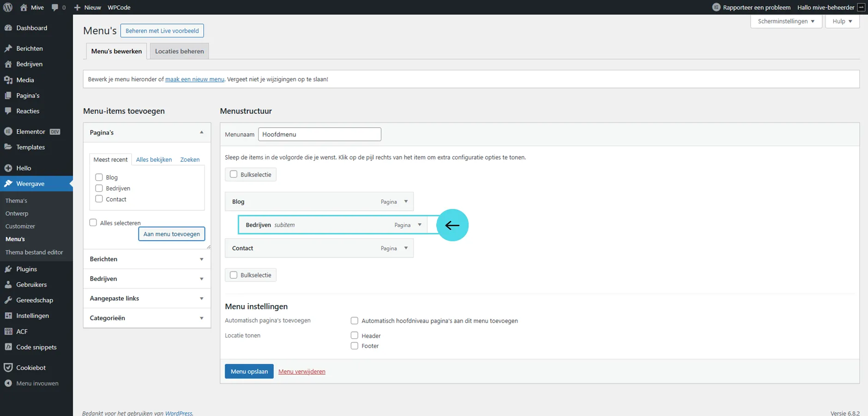Open Plugins icon in sidebar
868x416 pixels.
tap(8, 269)
